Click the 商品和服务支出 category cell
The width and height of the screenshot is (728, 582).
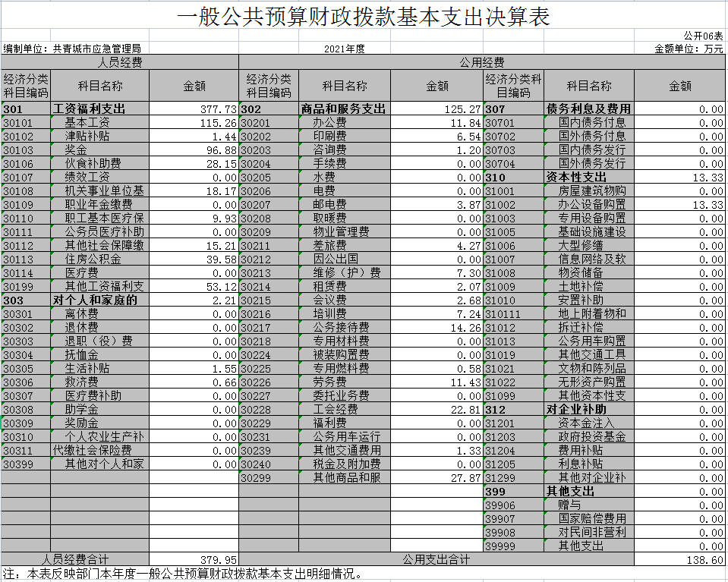tap(344, 109)
